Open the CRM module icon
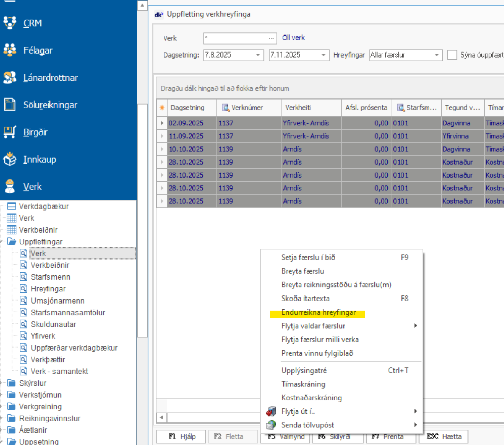The width and height of the screenshot is (504, 445). click(x=10, y=23)
